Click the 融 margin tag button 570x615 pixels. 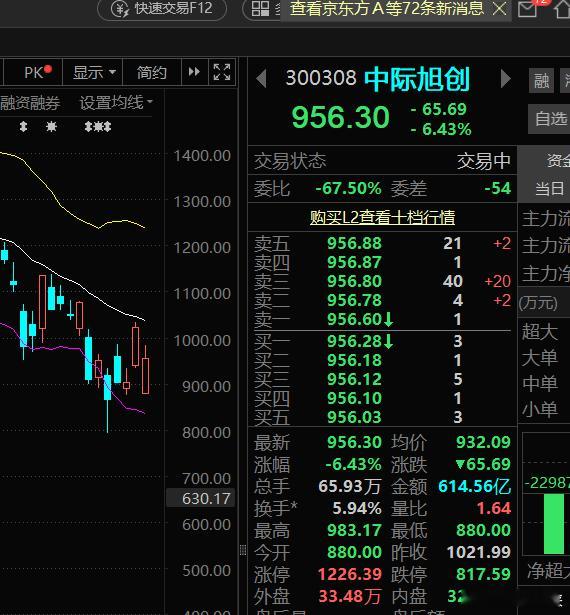[x=541, y=81]
